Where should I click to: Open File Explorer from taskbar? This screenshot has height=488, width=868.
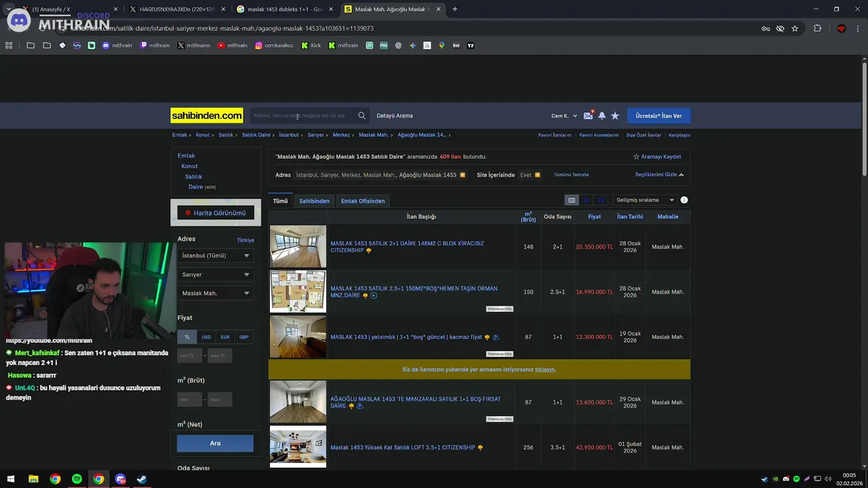33,479
